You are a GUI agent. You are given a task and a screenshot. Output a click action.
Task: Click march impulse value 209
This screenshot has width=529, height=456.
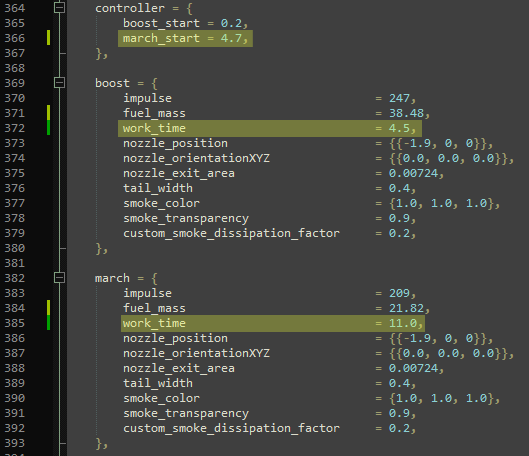(399, 293)
